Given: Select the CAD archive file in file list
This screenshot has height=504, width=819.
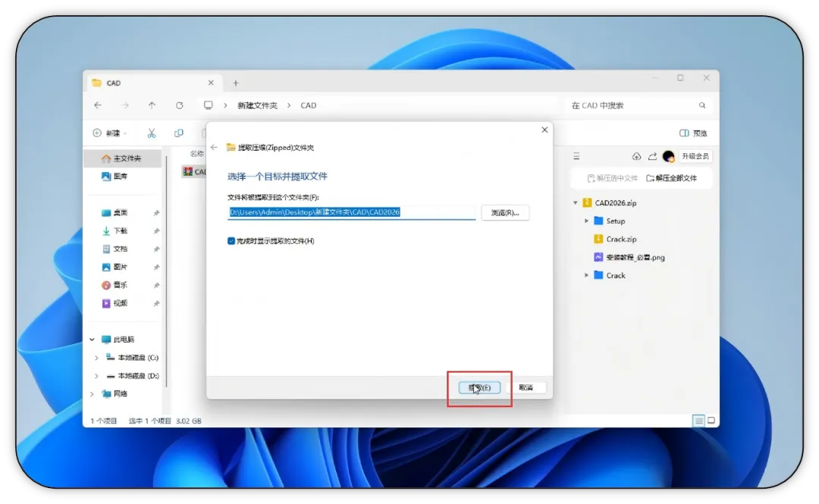Looking at the screenshot, I should tap(193, 172).
